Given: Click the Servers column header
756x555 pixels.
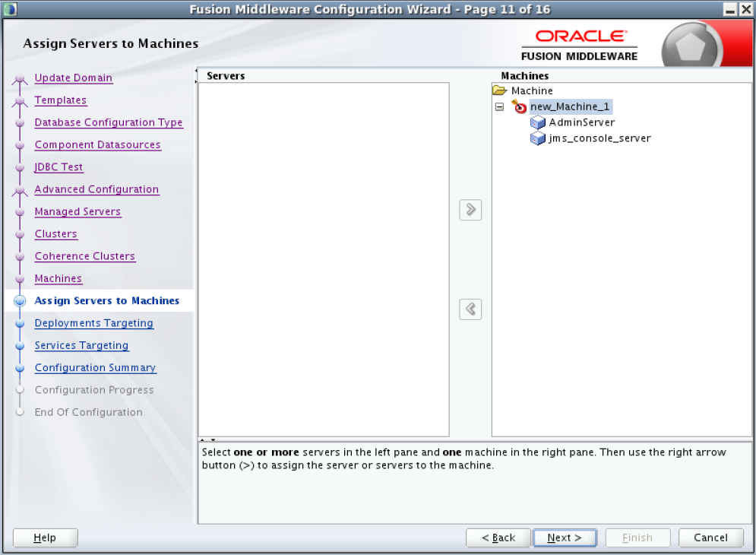Looking at the screenshot, I should pos(226,76).
